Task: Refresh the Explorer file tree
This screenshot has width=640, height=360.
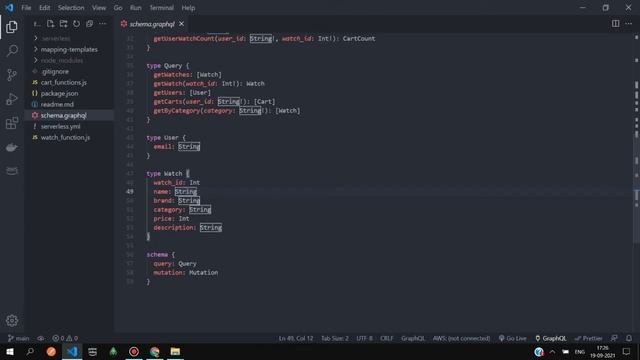Action: coord(76,24)
